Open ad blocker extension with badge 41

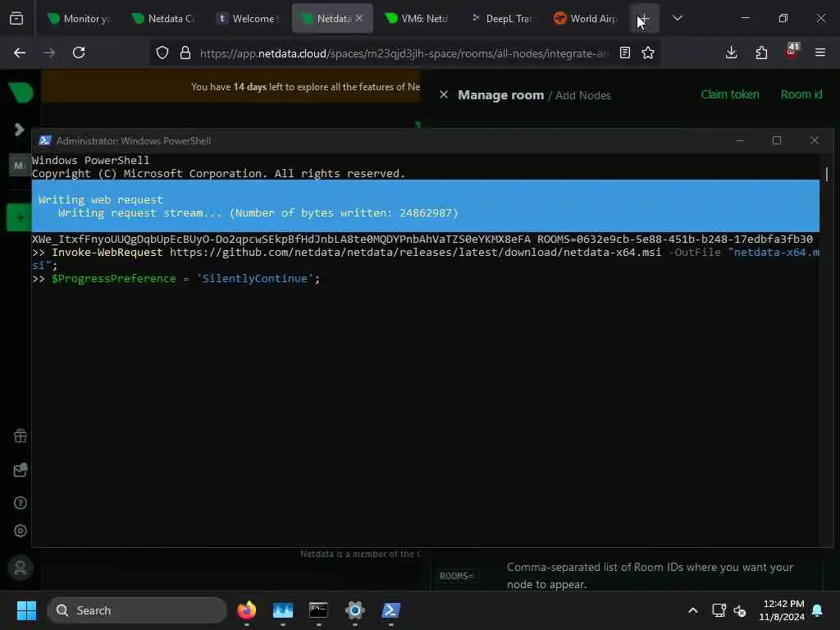(x=792, y=52)
